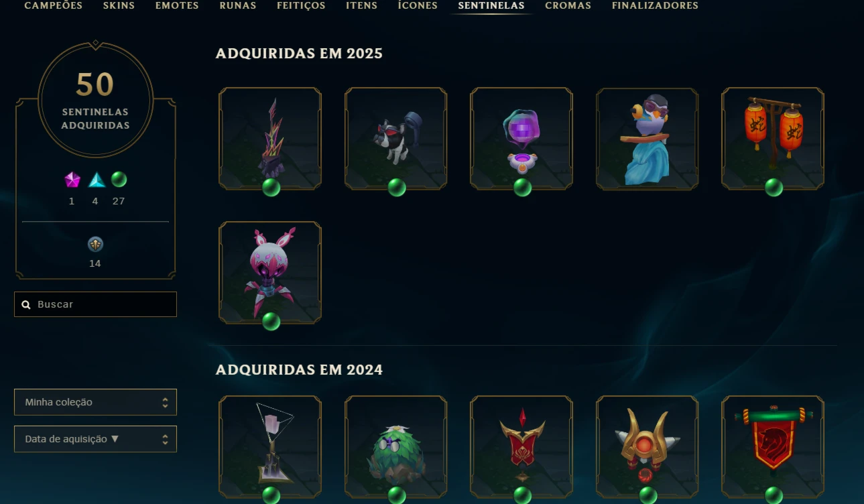Open the Skins tab

[x=119, y=5]
